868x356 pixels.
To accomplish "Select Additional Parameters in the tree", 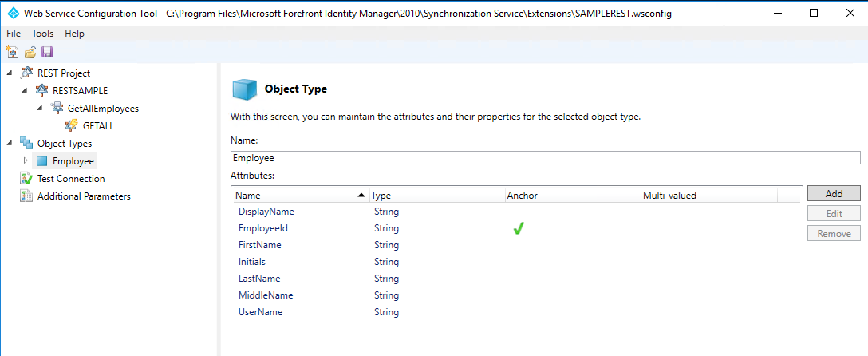I will (84, 196).
